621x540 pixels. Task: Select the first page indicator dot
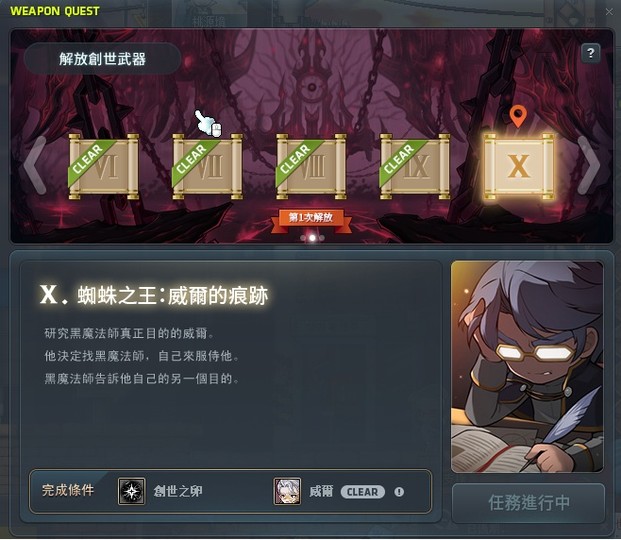(303, 238)
